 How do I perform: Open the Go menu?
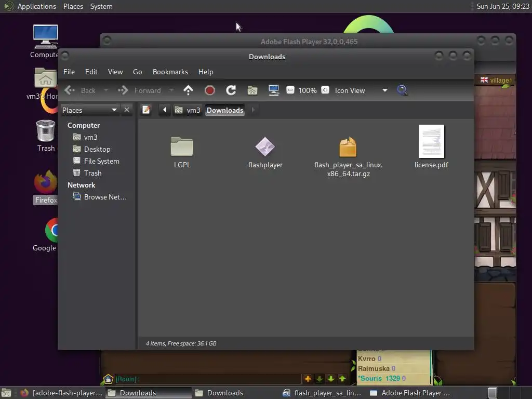point(137,72)
